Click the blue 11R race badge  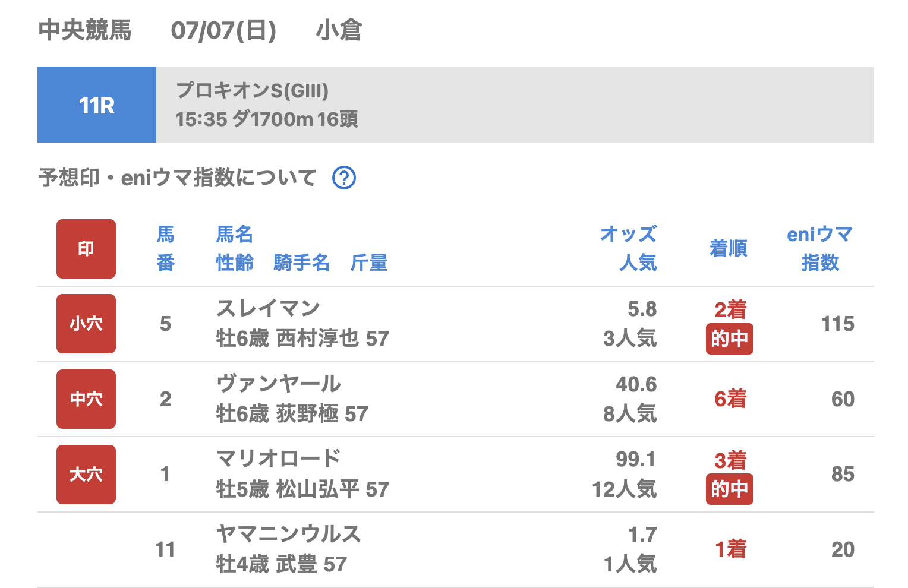(x=97, y=105)
